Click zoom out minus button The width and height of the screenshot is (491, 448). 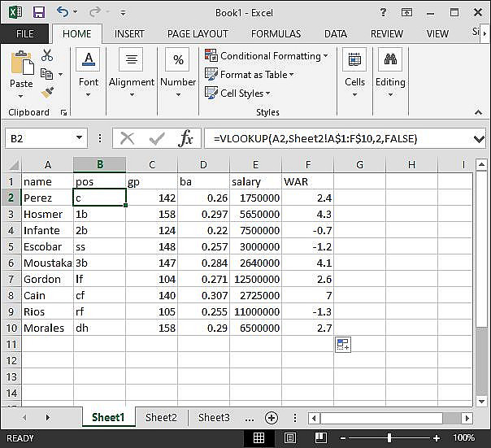(x=343, y=438)
